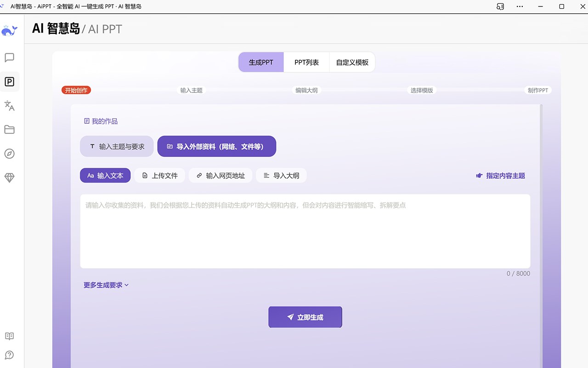This screenshot has width=588, height=368.
Task: Click the 制作PPT step label
Action: (x=538, y=90)
